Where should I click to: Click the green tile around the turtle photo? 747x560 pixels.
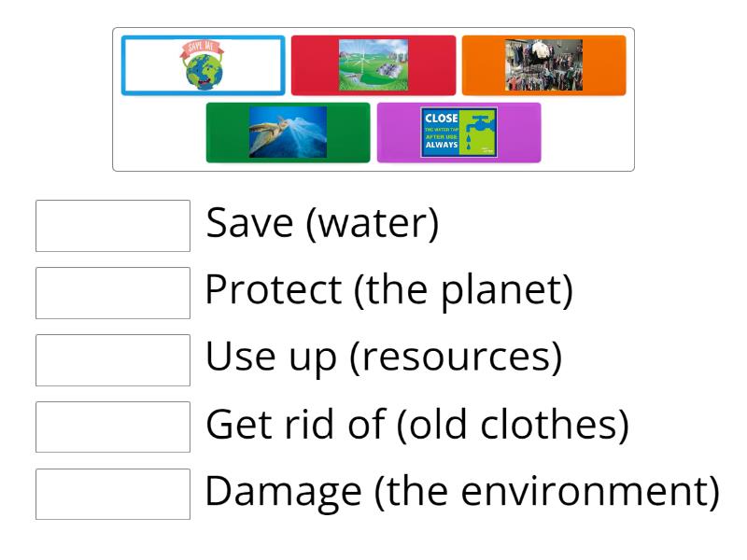pos(288,132)
